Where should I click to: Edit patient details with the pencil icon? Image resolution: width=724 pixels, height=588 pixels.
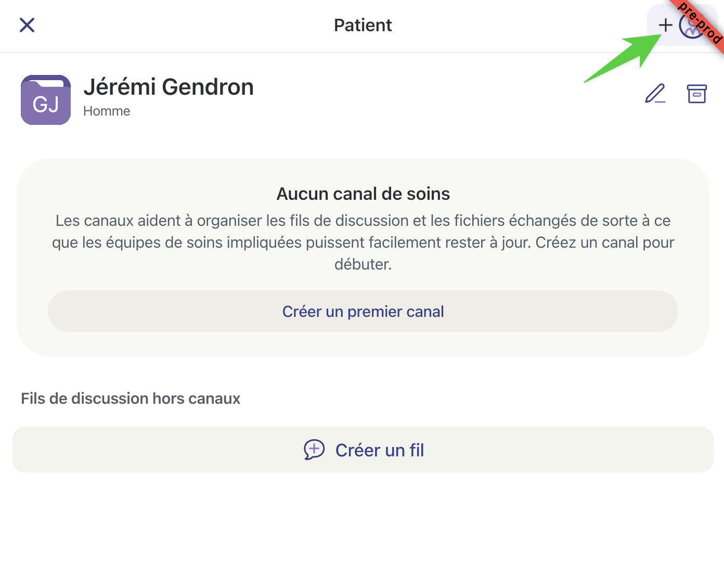(x=655, y=94)
